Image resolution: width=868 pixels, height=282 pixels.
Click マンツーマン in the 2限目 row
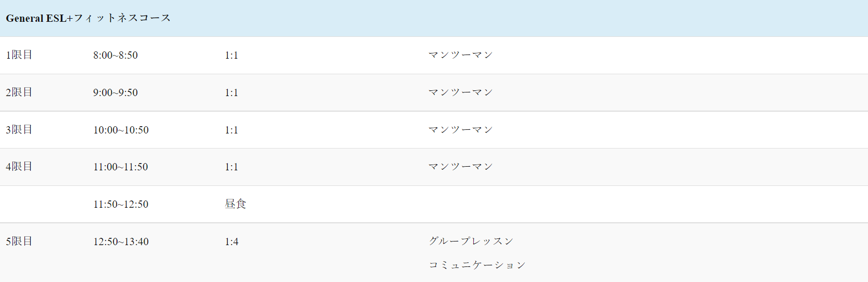pos(460,92)
